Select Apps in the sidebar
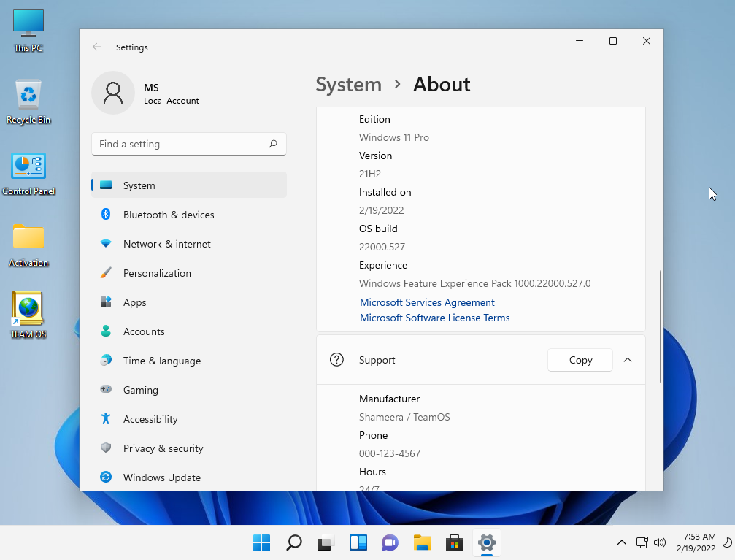Viewport: 735px width, 560px height. pyautogui.click(x=189, y=302)
